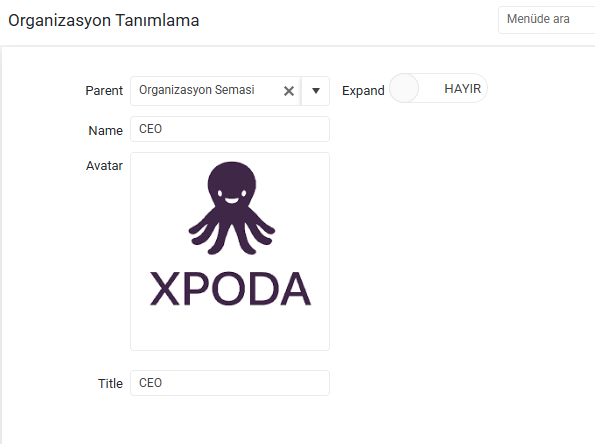Click the octopus logo in the avatar
Image resolution: width=595 pixels, height=444 pixels.
pos(231,208)
